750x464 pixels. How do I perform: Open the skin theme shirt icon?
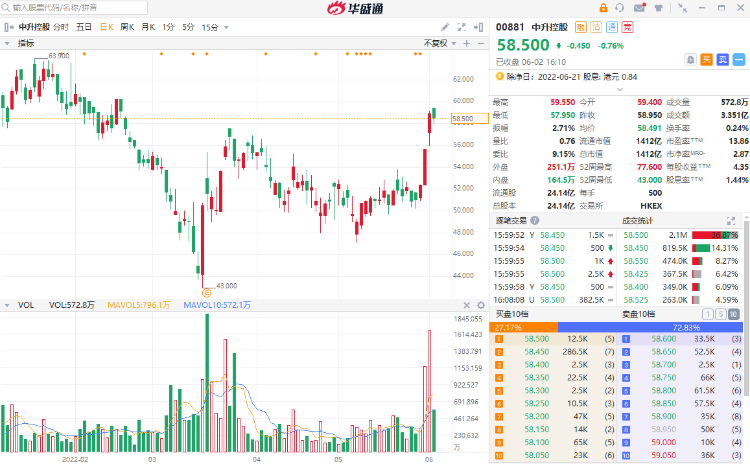[657, 9]
